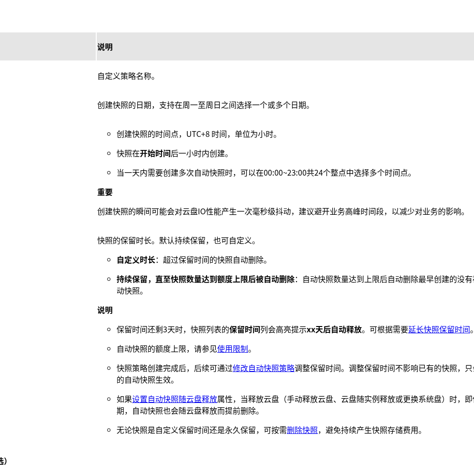Image resolution: width=474 pixels, height=476 pixels.
Task: Click the 说明 table column header
Action: 285,46
